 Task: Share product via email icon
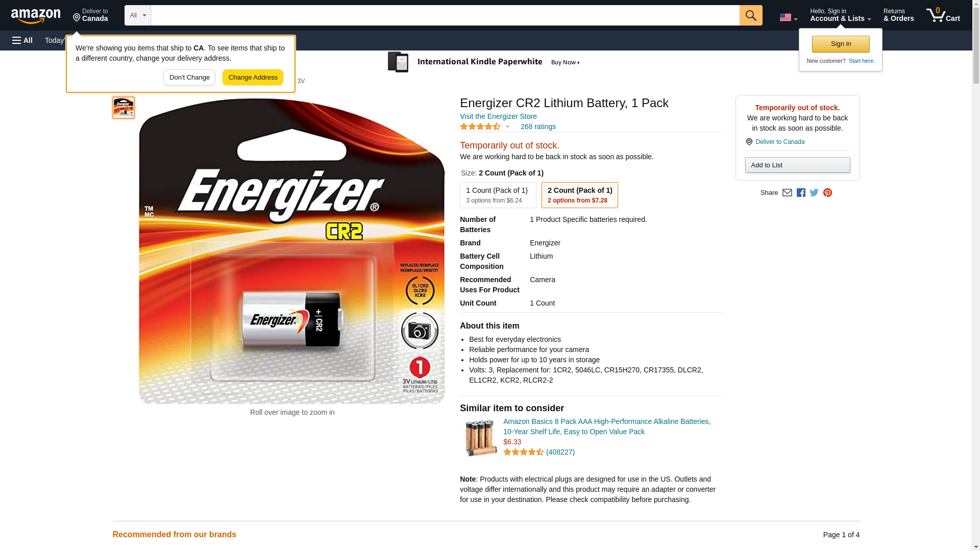(787, 193)
